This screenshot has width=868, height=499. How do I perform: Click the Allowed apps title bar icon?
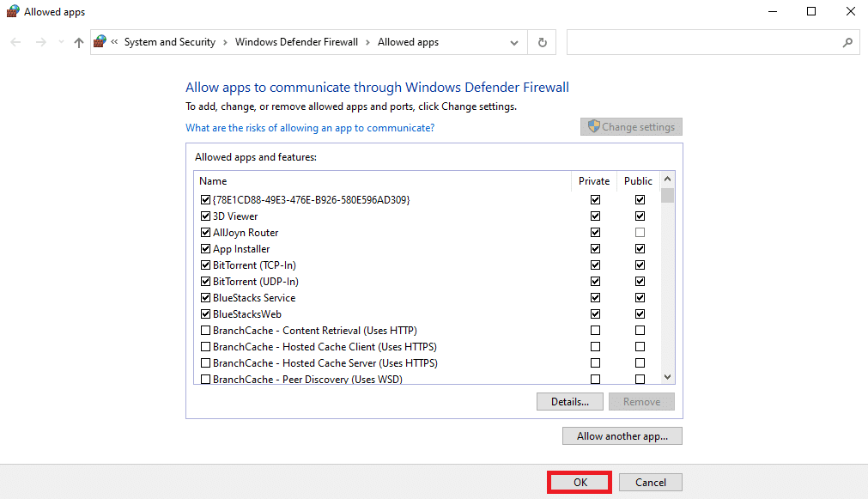pos(13,12)
